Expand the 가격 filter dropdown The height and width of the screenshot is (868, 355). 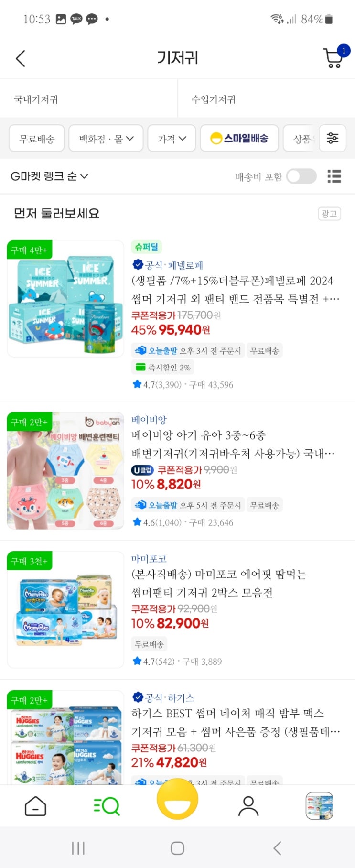click(x=172, y=139)
